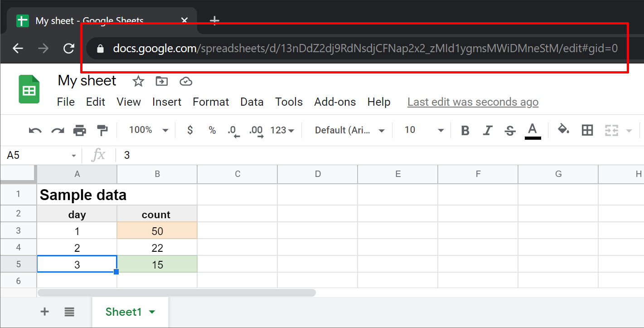Select the green cell containing 15
Image resolution: width=644 pixels, height=328 pixels.
point(157,264)
